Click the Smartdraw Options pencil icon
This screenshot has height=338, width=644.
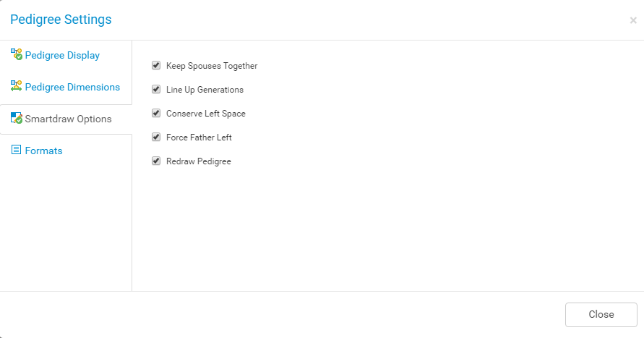(x=17, y=118)
